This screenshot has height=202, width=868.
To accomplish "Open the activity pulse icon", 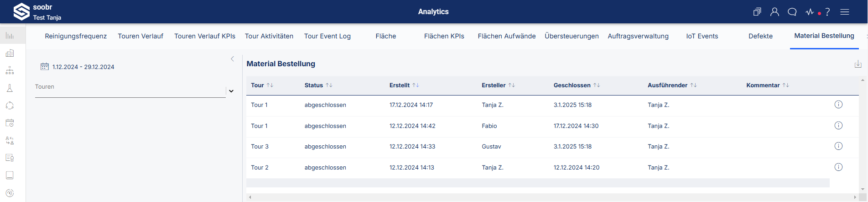I will click(810, 12).
